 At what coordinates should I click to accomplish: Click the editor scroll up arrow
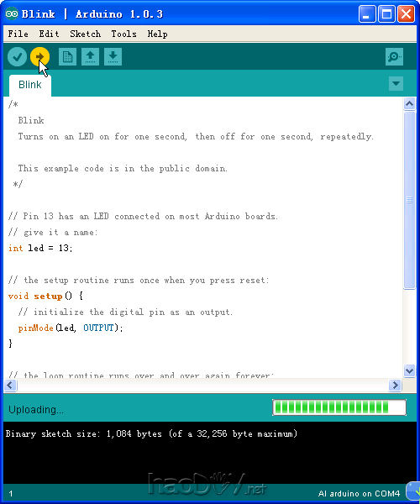click(x=409, y=104)
